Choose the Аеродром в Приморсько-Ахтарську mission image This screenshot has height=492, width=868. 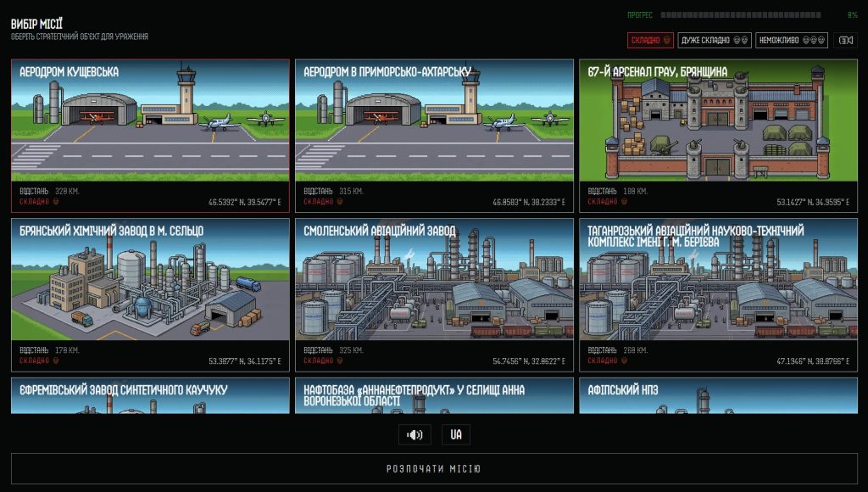434,120
